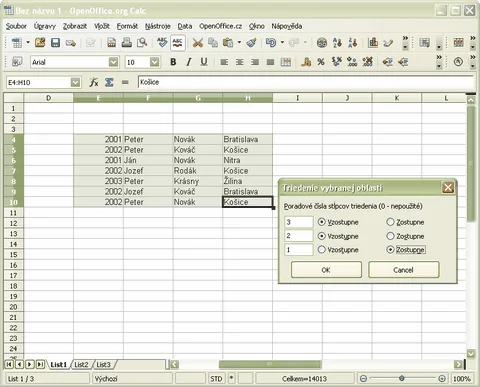The image size is (480, 387).
Task: Open the Arial font name dropdown
Action: point(113,62)
